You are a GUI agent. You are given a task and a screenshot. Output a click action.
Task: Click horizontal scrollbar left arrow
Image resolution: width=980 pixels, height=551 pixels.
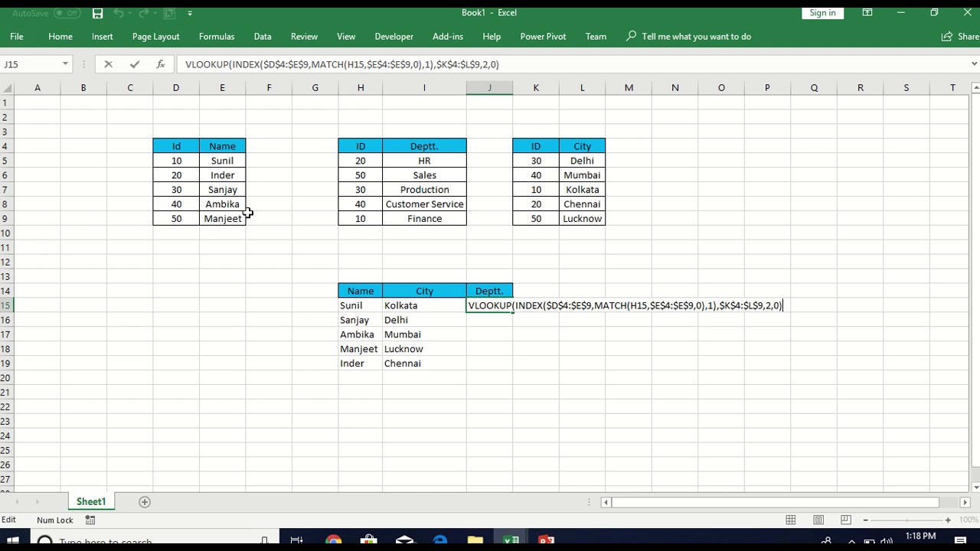pos(606,502)
